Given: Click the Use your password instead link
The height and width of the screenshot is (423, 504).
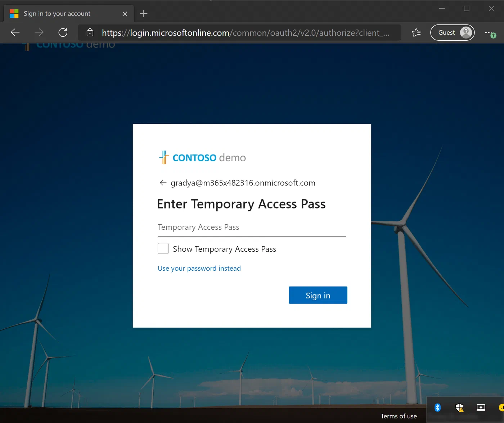Looking at the screenshot, I should tap(199, 269).
